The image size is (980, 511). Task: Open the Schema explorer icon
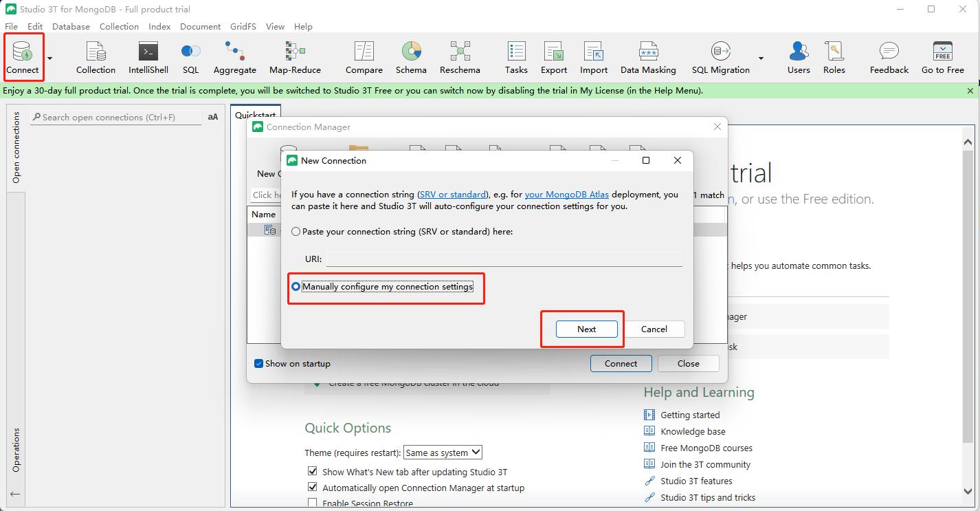point(411,57)
